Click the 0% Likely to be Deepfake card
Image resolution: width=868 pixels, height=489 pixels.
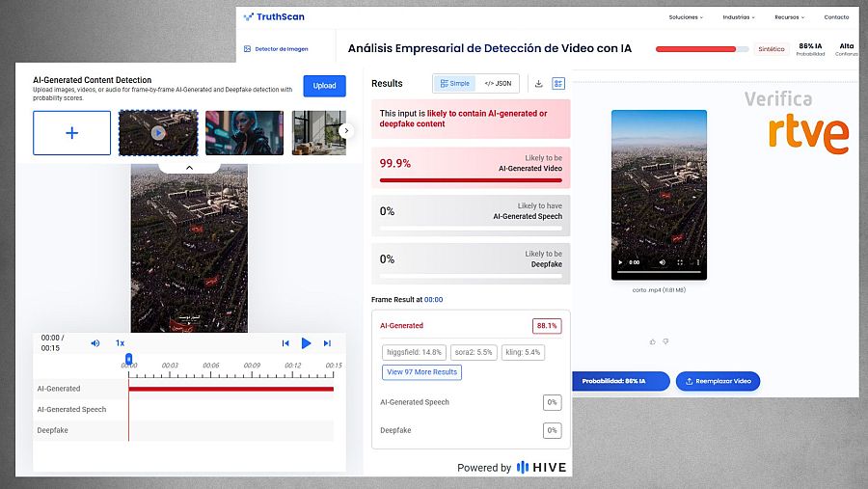point(471,263)
